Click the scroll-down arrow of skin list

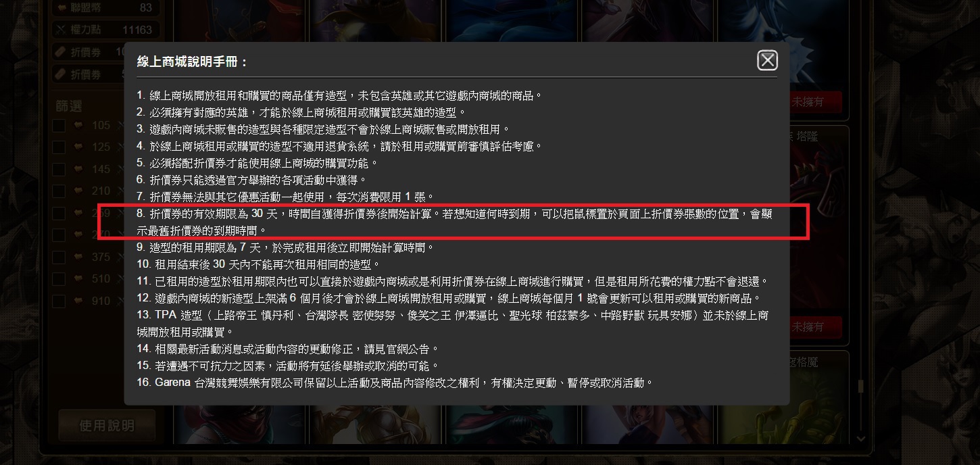click(860, 439)
